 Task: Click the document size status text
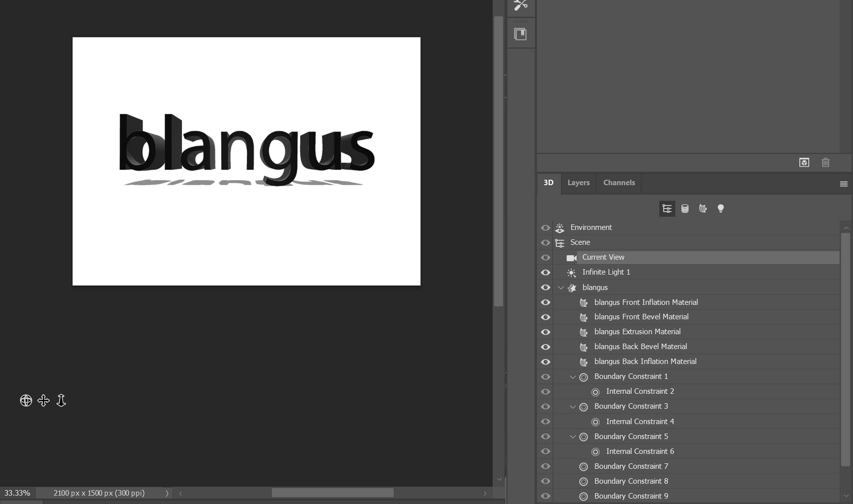pos(99,493)
